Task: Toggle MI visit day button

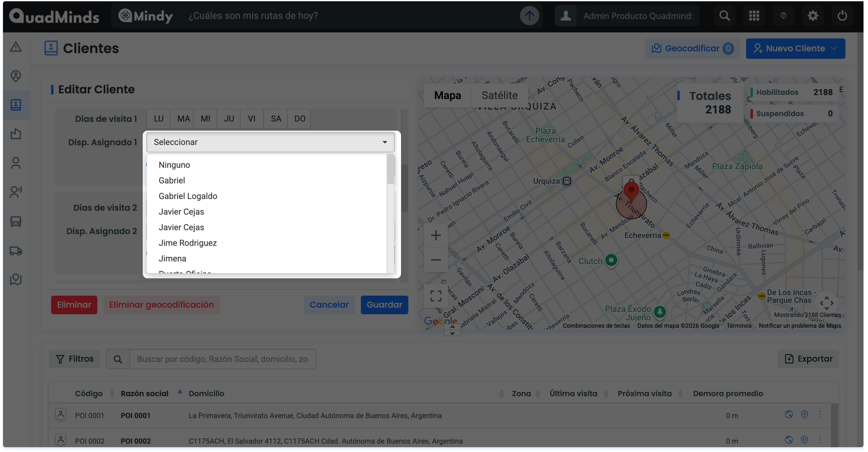Action: click(x=205, y=119)
